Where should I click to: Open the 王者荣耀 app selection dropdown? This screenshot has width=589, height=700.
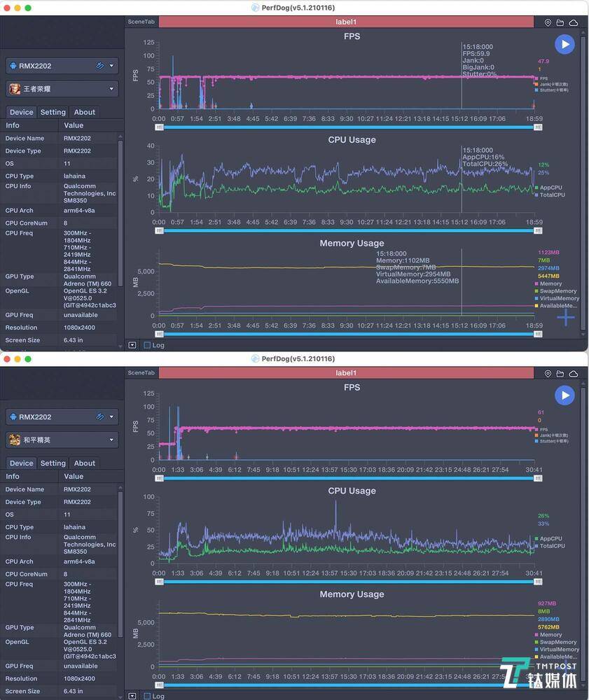pos(62,89)
